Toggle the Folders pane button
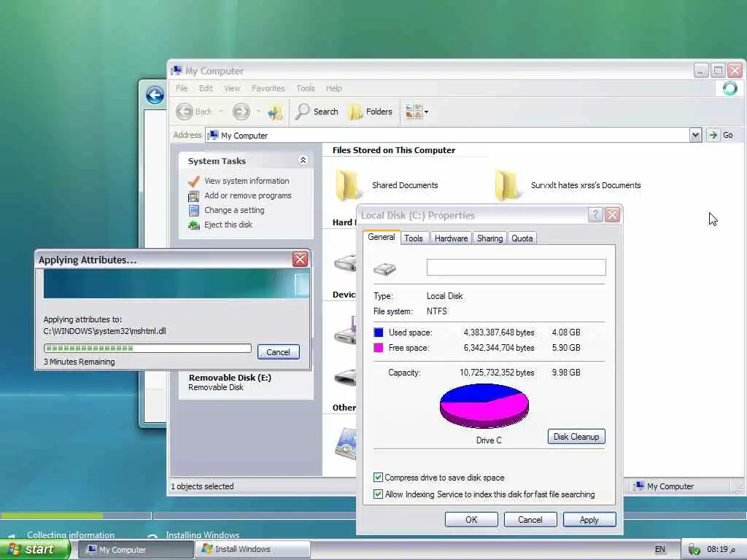Viewport: 747px width, 560px height. 371,112
